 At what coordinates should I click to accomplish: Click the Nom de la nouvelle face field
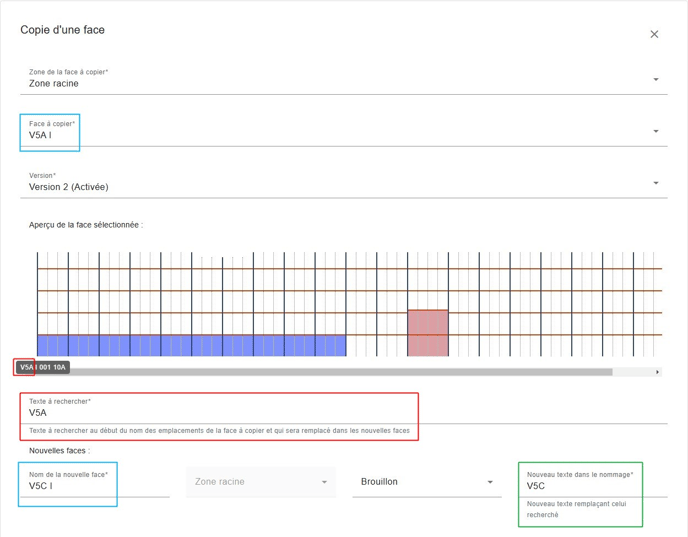95,486
